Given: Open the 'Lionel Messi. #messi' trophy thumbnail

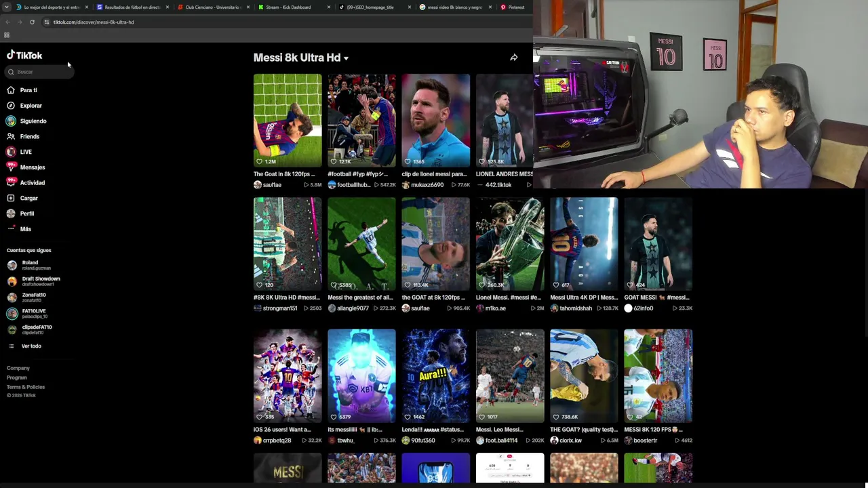Looking at the screenshot, I should tap(510, 244).
